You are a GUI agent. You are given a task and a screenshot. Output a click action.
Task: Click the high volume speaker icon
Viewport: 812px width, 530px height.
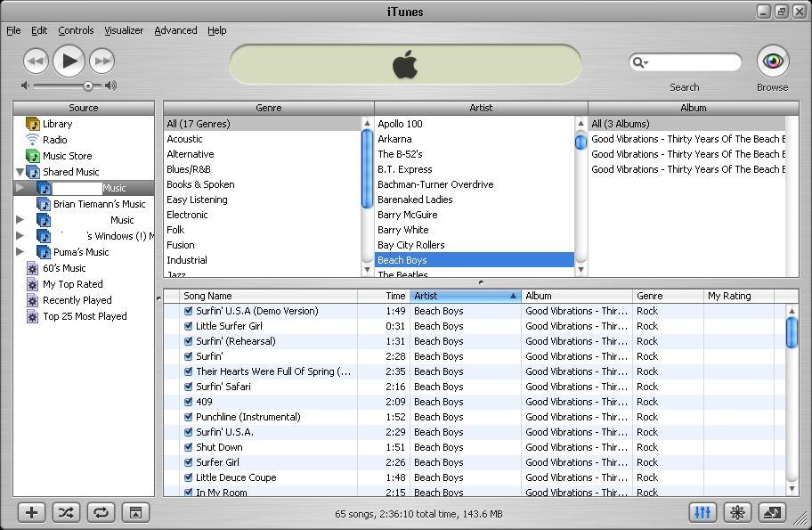[110, 86]
